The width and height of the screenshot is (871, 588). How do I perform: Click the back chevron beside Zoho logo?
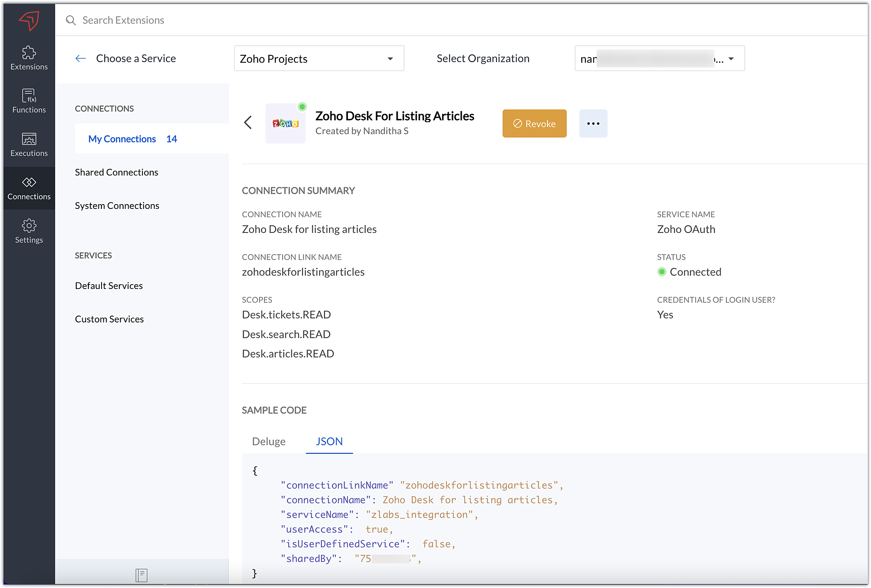[x=248, y=122]
